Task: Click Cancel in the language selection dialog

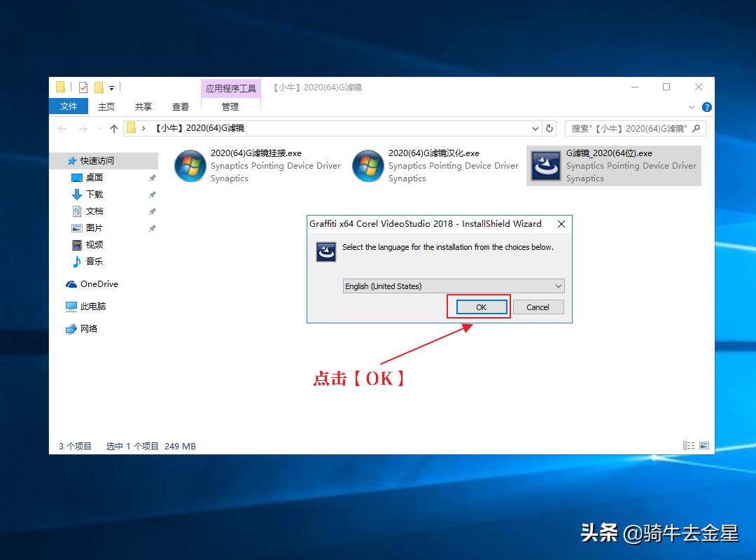Action: 538,307
